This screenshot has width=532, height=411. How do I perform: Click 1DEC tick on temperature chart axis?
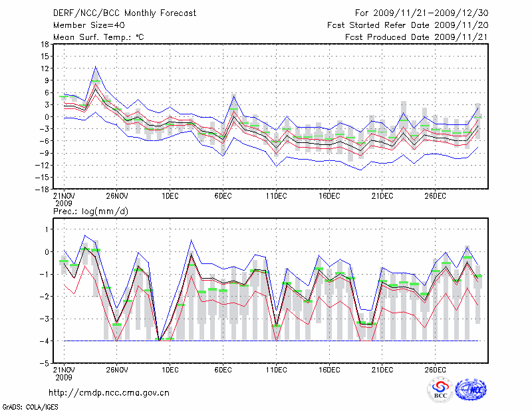pos(170,196)
